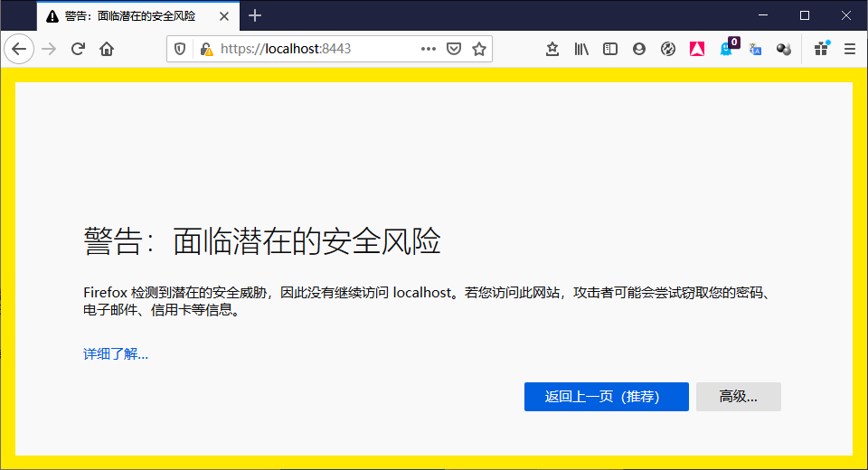Click the localhost:8443 address bar
This screenshot has height=470, width=868.
click(329, 50)
